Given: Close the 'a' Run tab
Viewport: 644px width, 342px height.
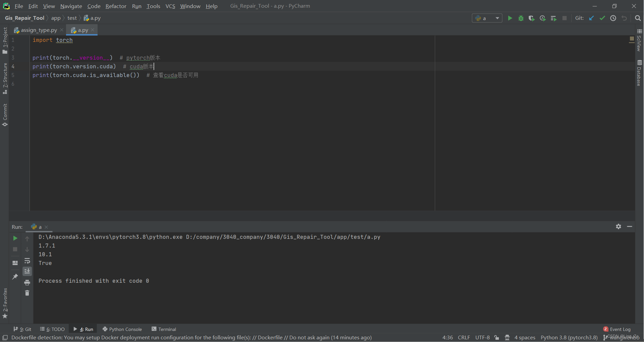Looking at the screenshot, I should tap(46, 227).
